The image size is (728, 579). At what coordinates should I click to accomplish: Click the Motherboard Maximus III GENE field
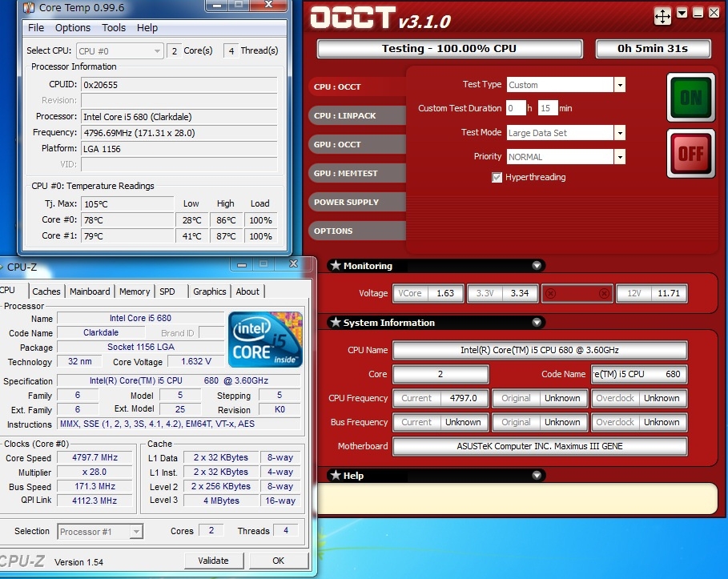pos(540,446)
